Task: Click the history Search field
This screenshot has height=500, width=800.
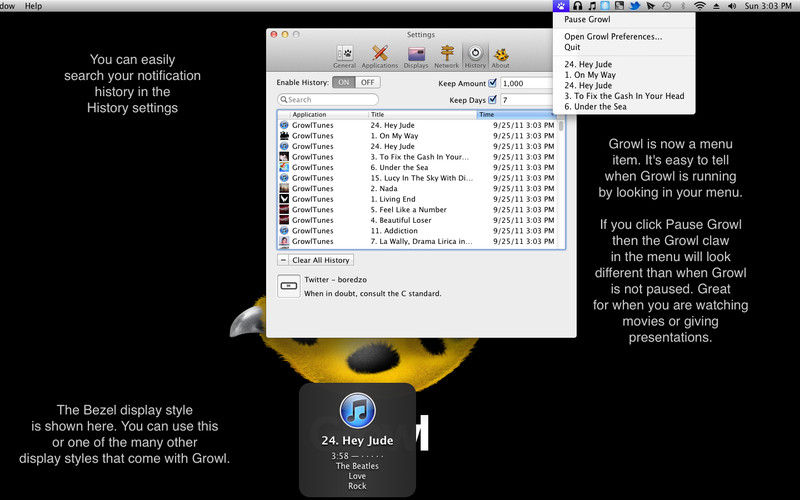Action: 328,99
